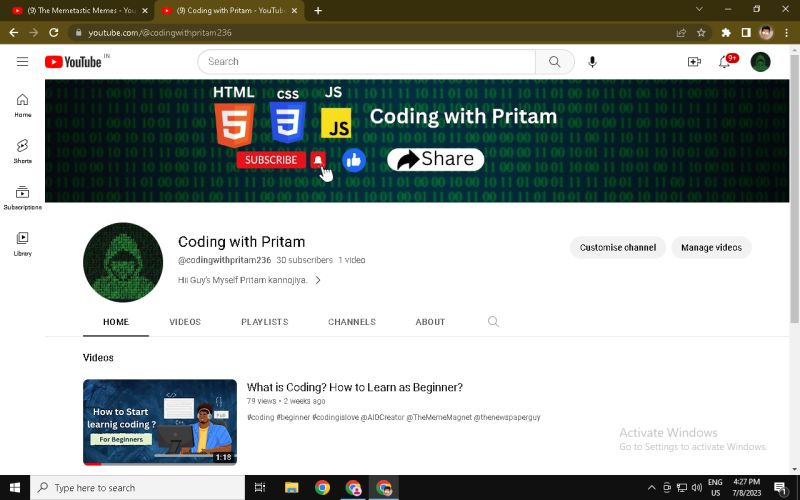Click the YouTube search input field

[366, 62]
